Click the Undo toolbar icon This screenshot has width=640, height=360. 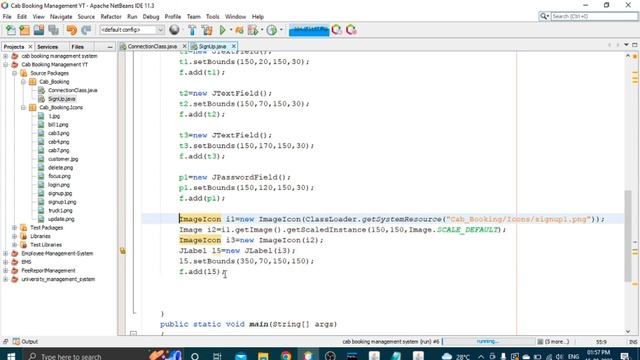coord(71,30)
